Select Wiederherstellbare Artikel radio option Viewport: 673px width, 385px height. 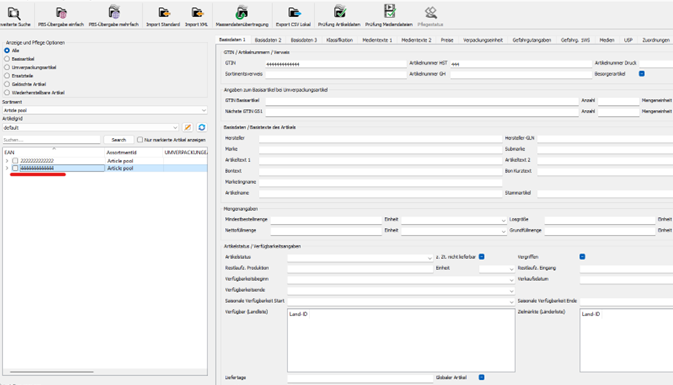coord(7,92)
